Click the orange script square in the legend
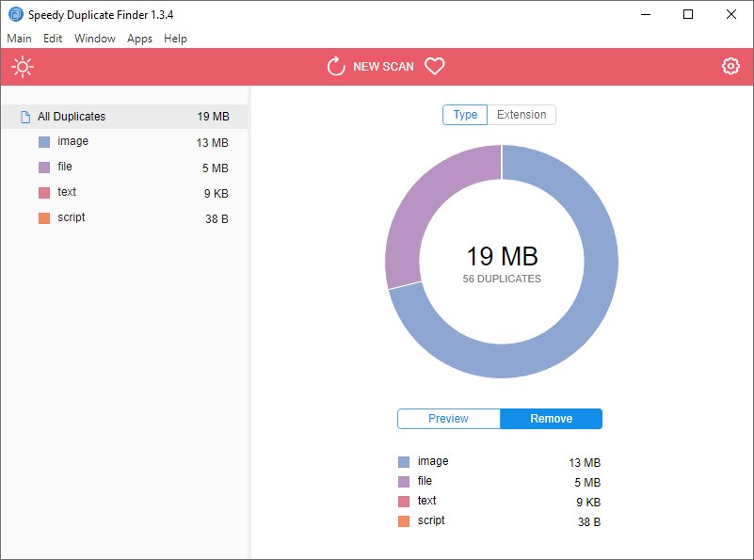Viewport: 754px width, 560px height. [x=403, y=520]
